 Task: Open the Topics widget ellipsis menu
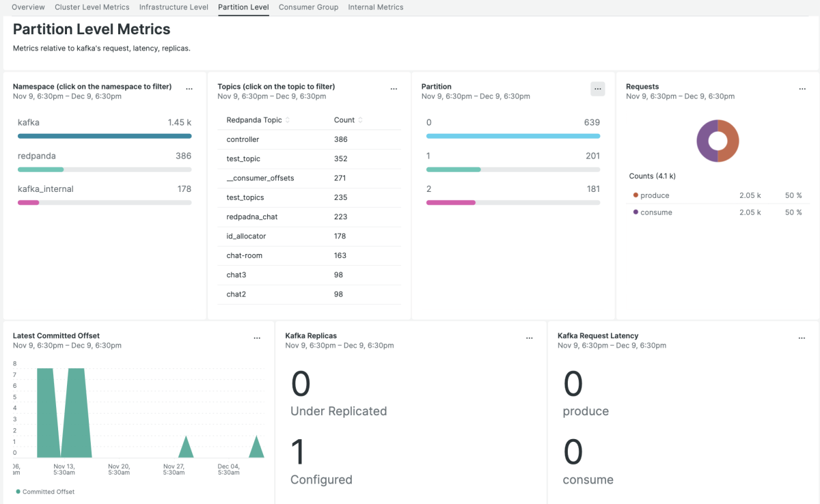coord(394,89)
